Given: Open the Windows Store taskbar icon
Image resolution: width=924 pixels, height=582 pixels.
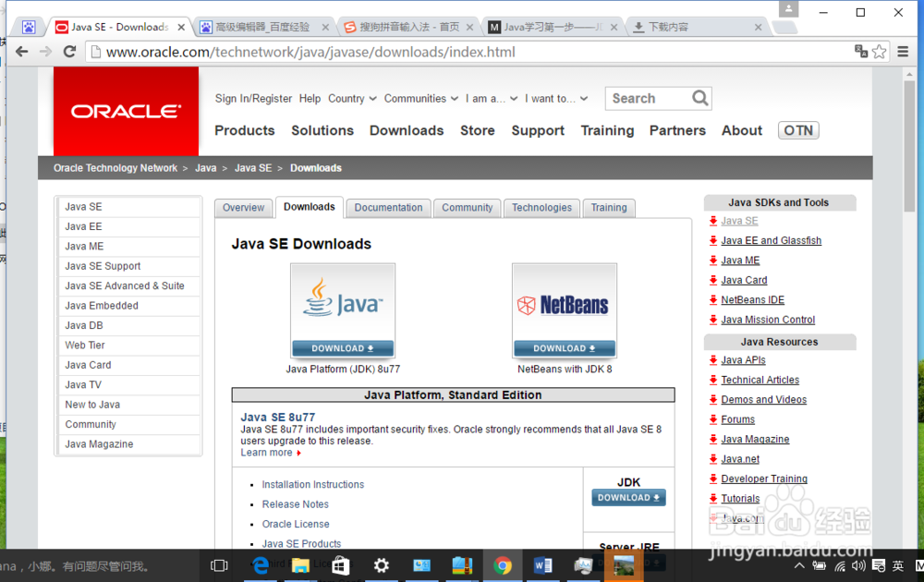Looking at the screenshot, I should tap(341, 565).
